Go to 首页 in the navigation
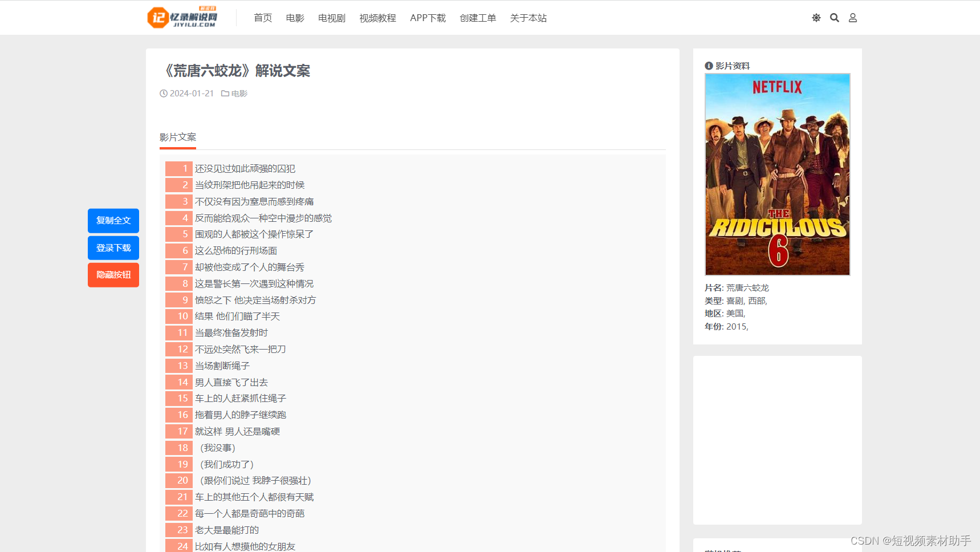The width and height of the screenshot is (980, 552). 263,18
